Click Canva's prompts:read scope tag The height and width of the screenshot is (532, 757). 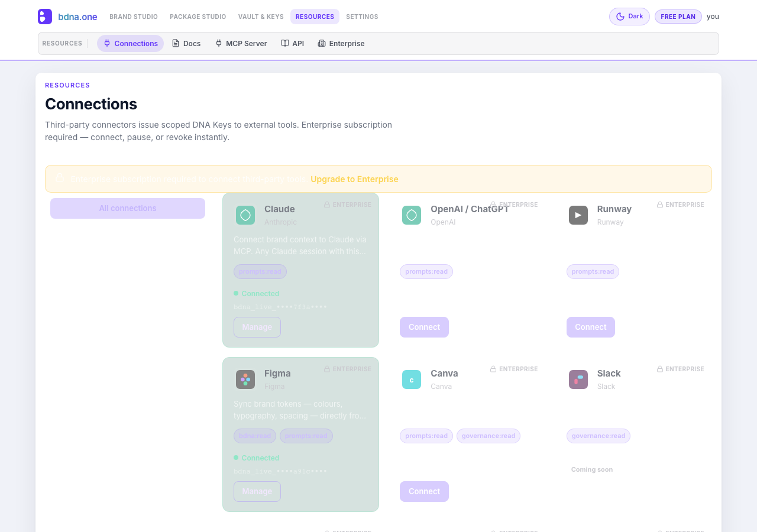[426, 436]
